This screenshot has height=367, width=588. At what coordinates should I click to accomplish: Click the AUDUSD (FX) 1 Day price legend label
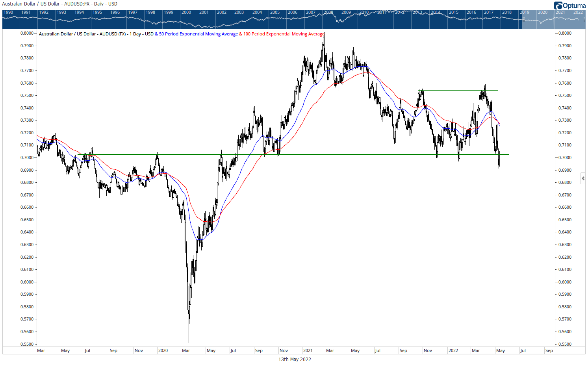(96, 34)
